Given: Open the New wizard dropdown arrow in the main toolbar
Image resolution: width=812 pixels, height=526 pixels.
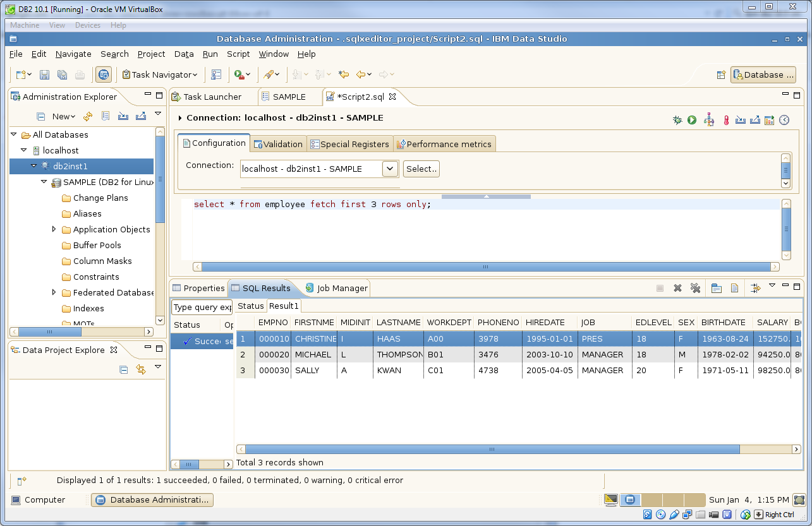Looking at the screenshot, I should click(x=29, y=75).
